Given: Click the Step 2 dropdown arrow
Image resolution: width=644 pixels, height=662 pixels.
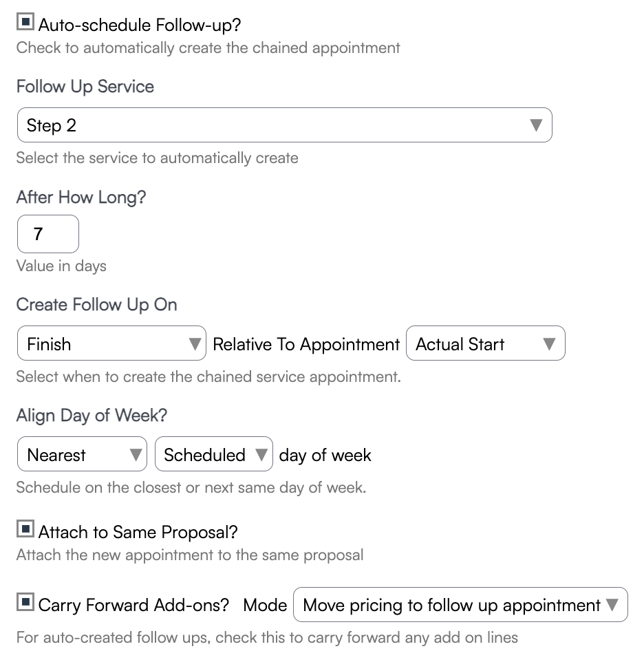Looking at the screenshot, I should point(536,125).
